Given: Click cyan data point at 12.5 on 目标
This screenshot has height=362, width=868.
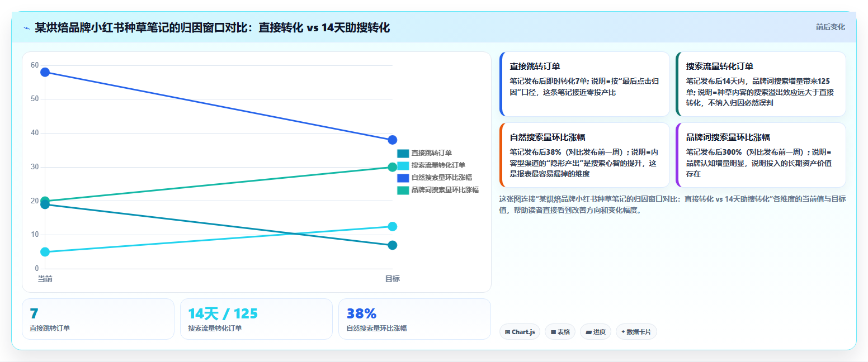Looking at the screenshot, I should [393, 226].
